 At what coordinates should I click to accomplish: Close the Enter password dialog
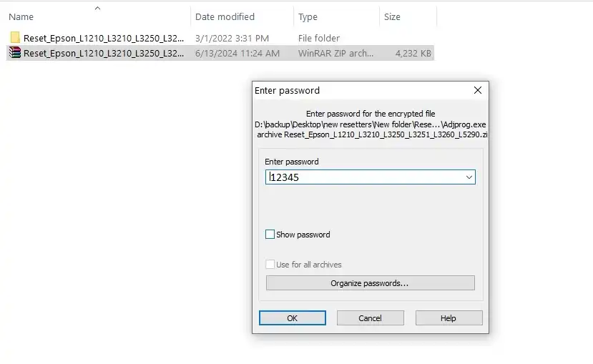[478, 90]
